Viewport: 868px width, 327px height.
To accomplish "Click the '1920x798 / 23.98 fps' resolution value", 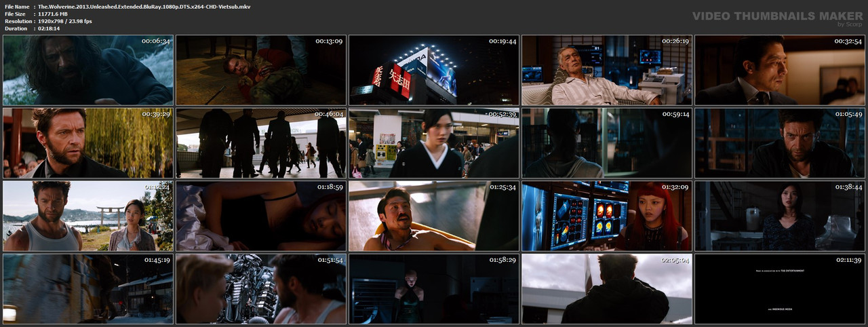I will [65, 21].
